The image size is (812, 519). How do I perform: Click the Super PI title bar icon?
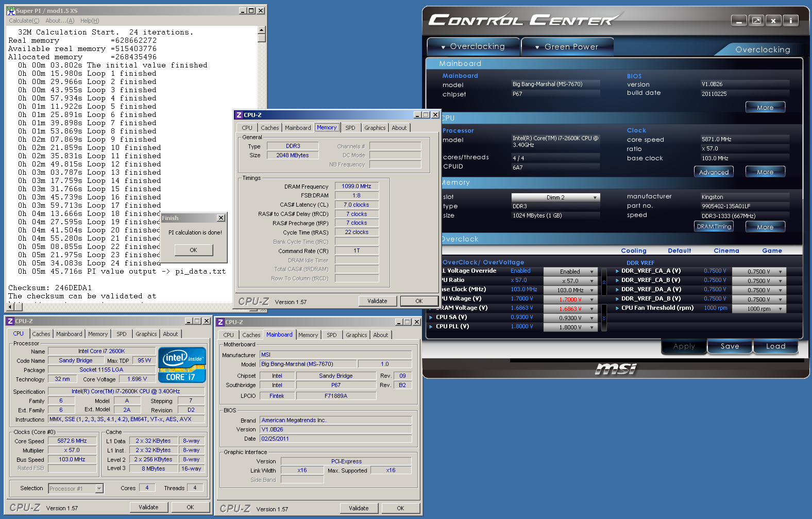[11, 10]
